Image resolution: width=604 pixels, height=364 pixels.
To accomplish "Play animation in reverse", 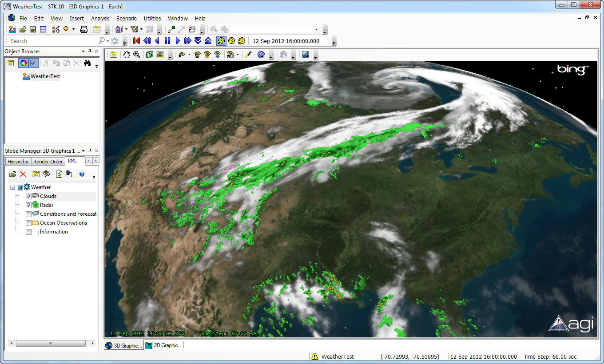I will coord(157,41).
